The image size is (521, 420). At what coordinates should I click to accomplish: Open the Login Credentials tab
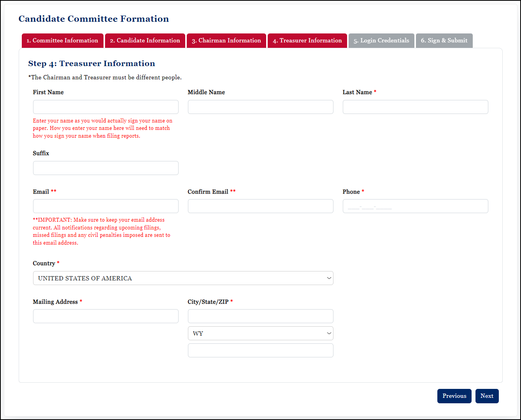(x=381, y=40)
